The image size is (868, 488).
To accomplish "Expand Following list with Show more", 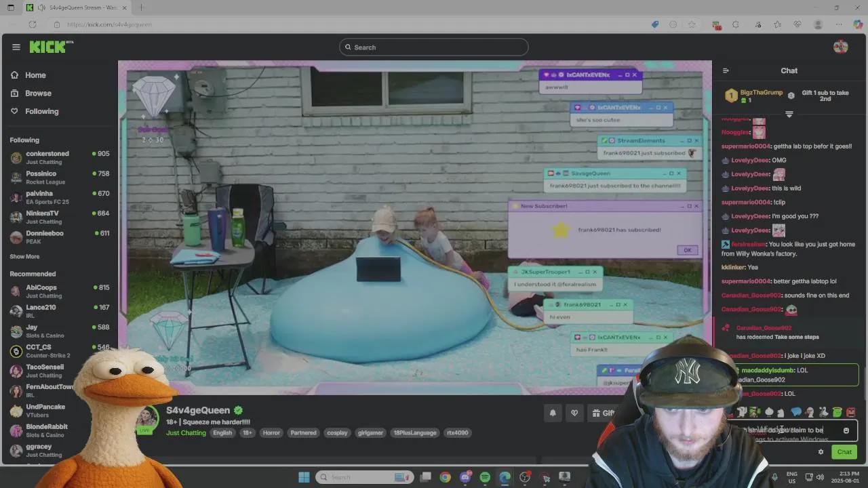I will (x=24, y=257).
